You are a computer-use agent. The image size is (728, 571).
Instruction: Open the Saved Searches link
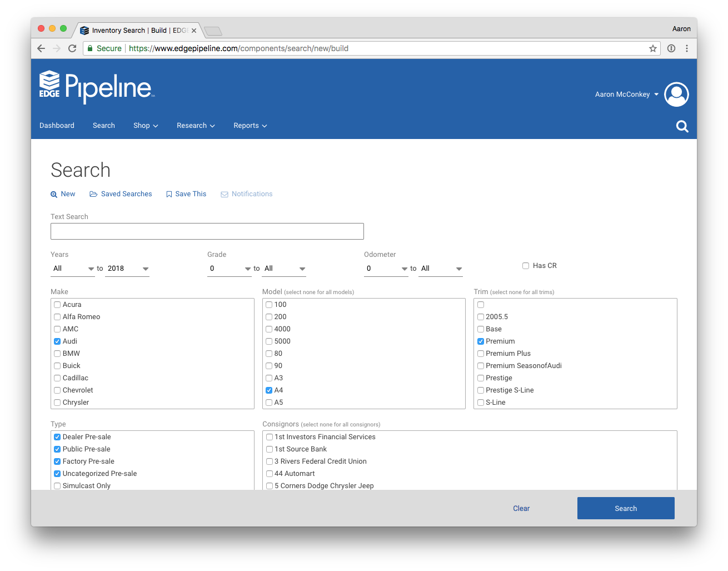126,194
